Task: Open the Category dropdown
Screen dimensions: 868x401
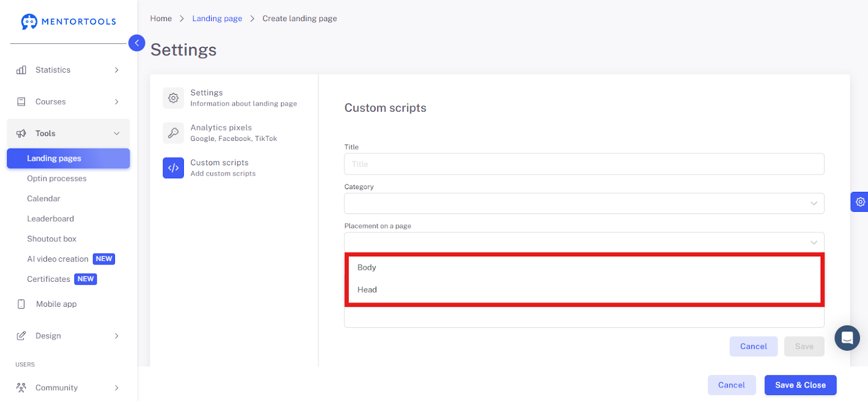Action: tap(584, 203)
